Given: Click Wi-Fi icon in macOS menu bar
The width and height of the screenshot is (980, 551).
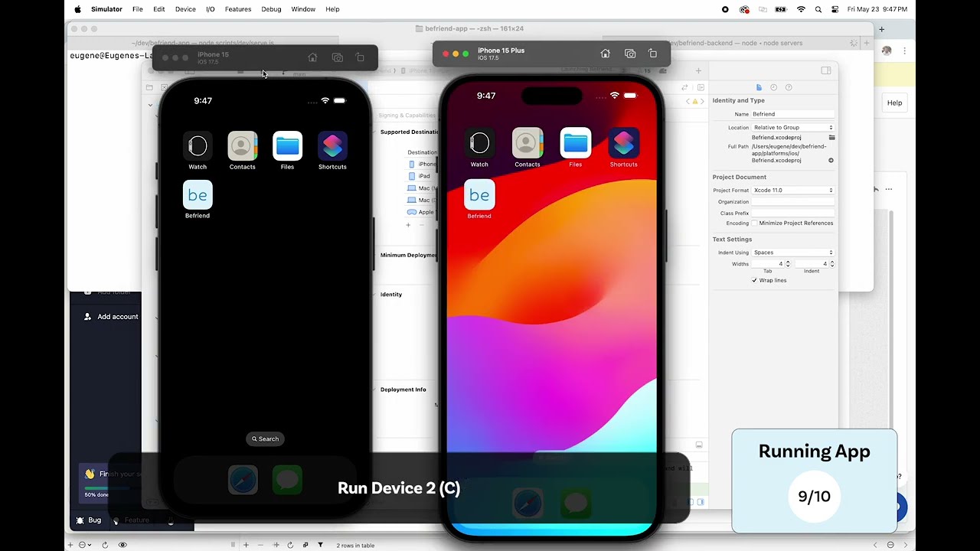Looking at the screenshot, I should coord(801,9).
